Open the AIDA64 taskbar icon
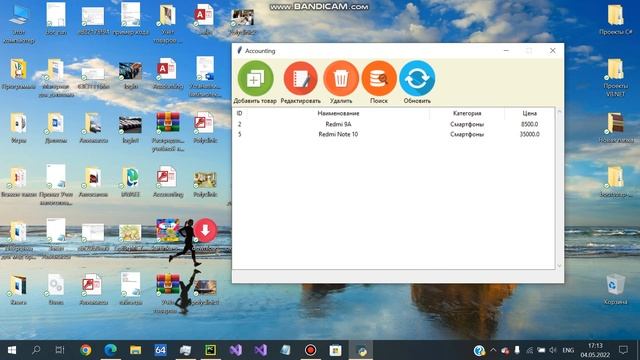The height and width of the screenshot is (360, 640). (160, 350)
